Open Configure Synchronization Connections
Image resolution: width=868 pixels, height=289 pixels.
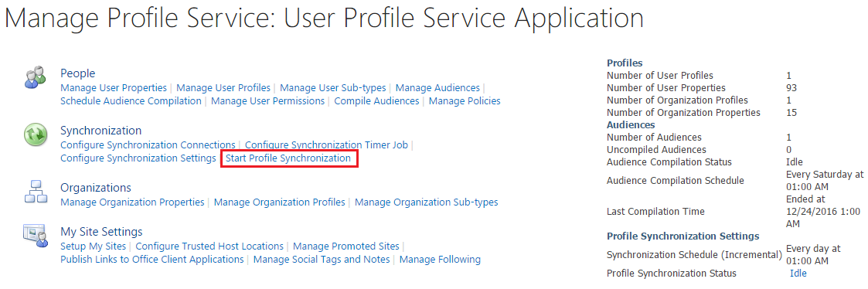point(148,145)
